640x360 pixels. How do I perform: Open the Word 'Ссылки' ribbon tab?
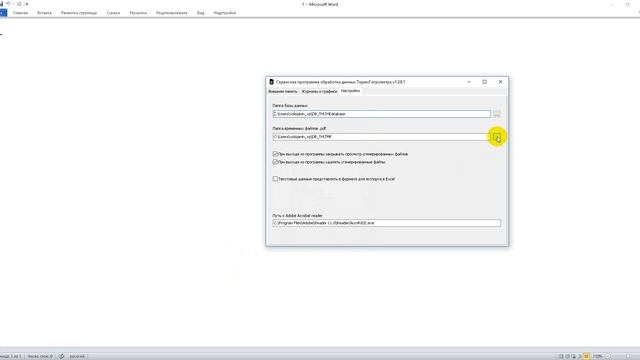(113, 13)
